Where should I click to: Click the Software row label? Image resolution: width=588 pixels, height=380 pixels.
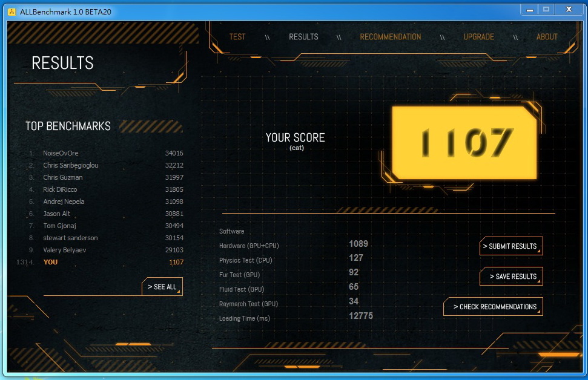click(231, 231)
